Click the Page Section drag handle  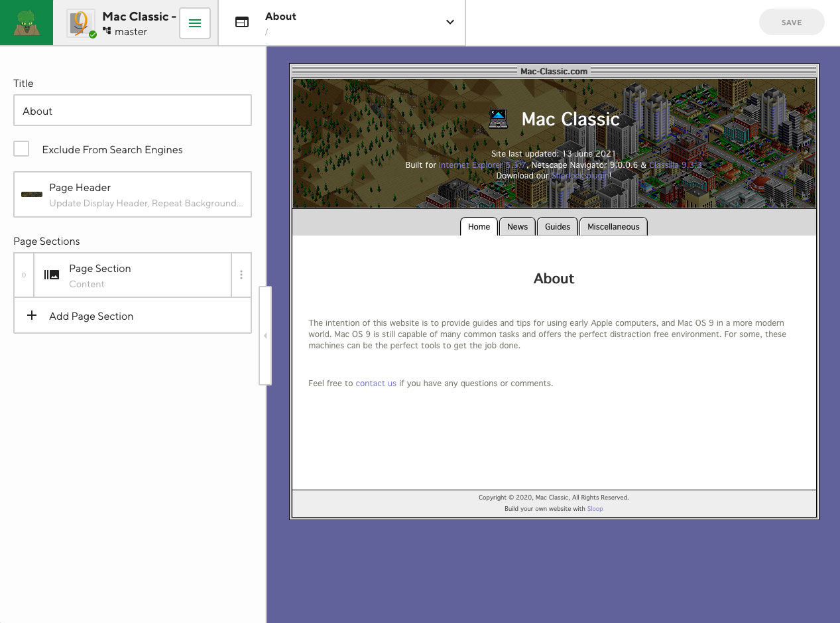point(24,275)
